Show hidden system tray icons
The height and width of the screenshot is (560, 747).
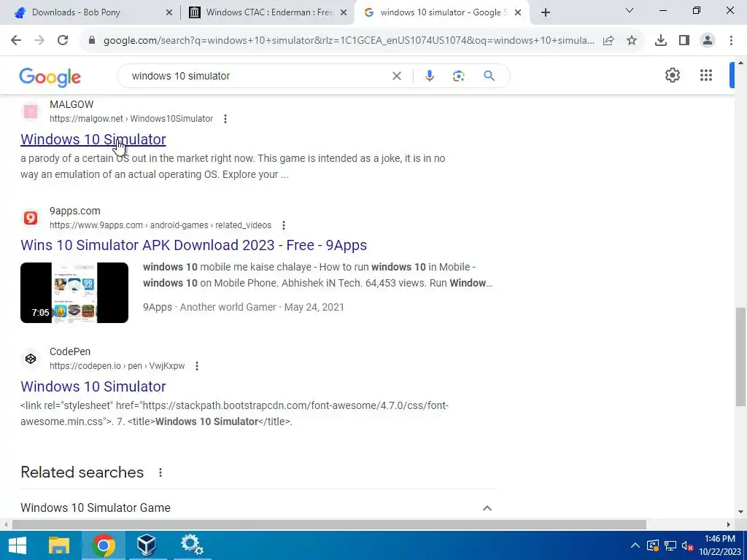pyautogui.click(x=635, y=545)
